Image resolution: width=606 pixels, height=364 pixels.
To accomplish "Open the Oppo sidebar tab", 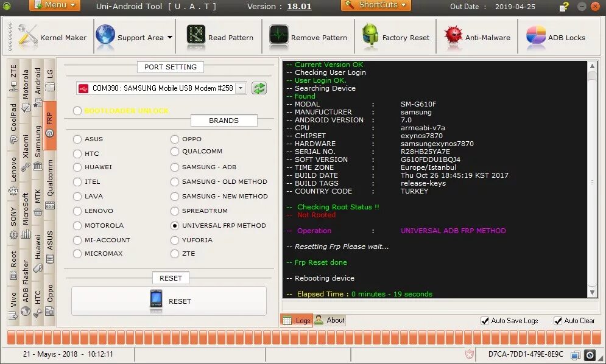I will coord(50,299).
